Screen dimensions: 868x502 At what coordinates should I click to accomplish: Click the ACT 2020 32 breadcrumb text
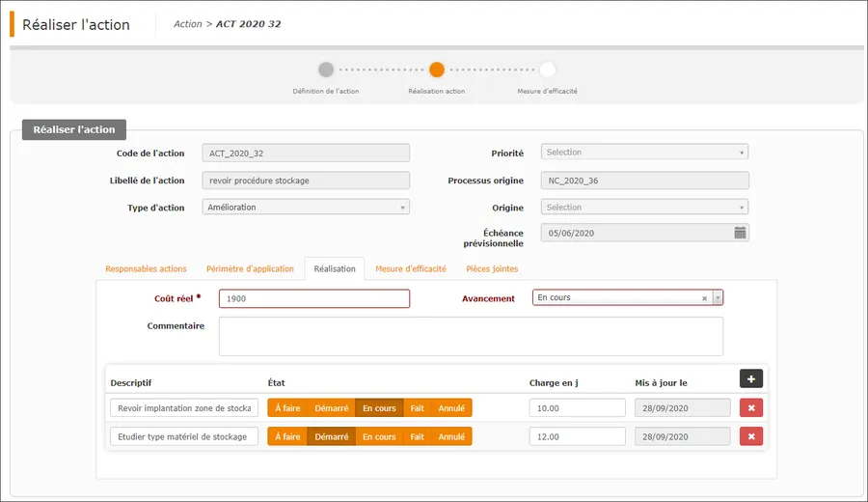tap(248, 24)
